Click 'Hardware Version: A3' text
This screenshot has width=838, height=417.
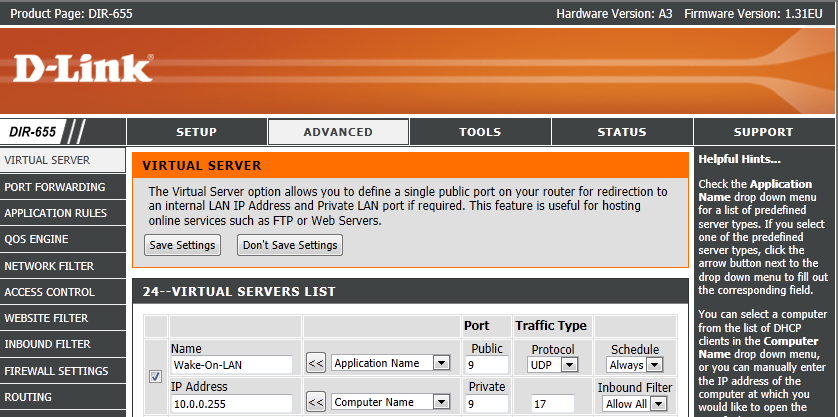pyautogui.click(x=614, y=13)
